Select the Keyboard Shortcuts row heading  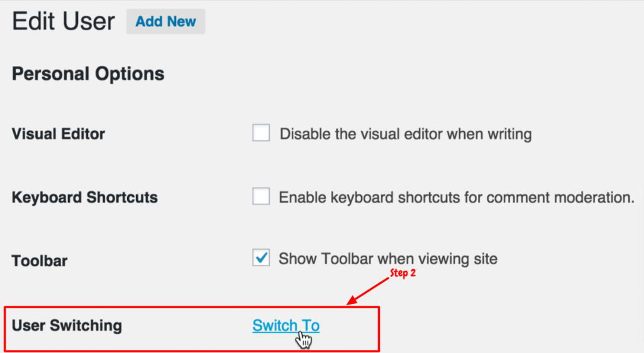[x=85, y=198]
